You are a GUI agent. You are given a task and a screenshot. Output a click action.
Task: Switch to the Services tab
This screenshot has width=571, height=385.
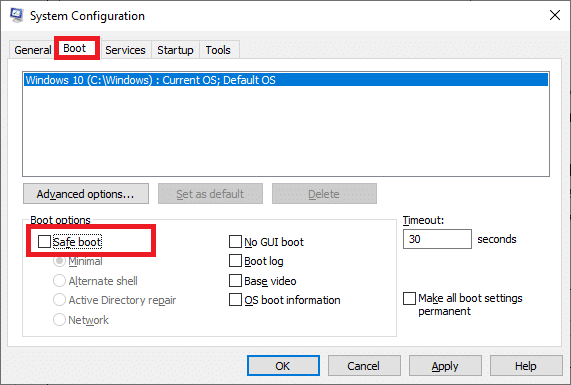tap(125, 50)
